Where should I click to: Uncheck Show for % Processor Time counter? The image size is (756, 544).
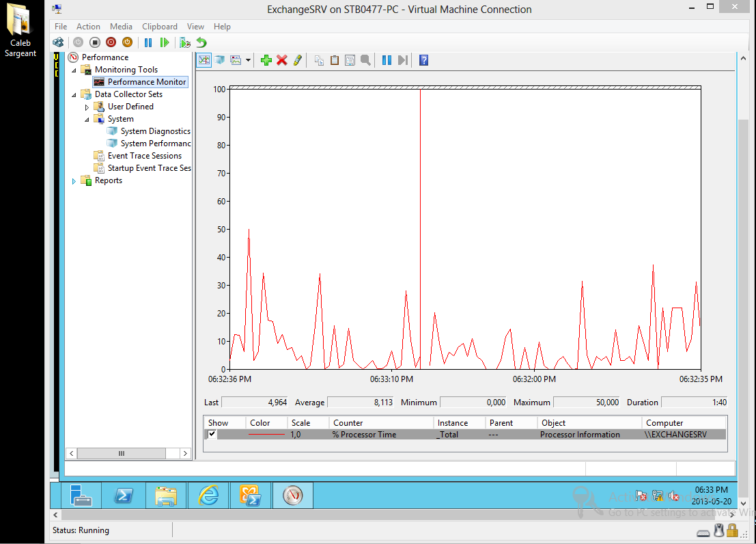click(x=212, y=434)
